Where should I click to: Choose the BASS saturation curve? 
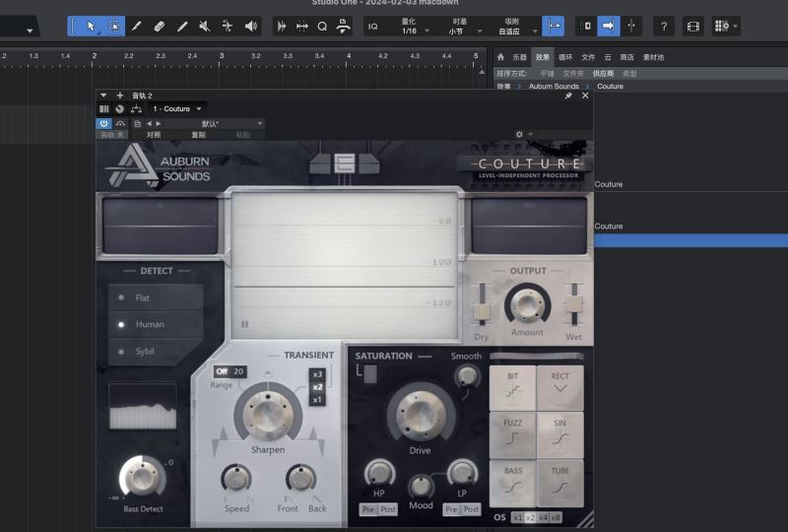click(512, 483)
